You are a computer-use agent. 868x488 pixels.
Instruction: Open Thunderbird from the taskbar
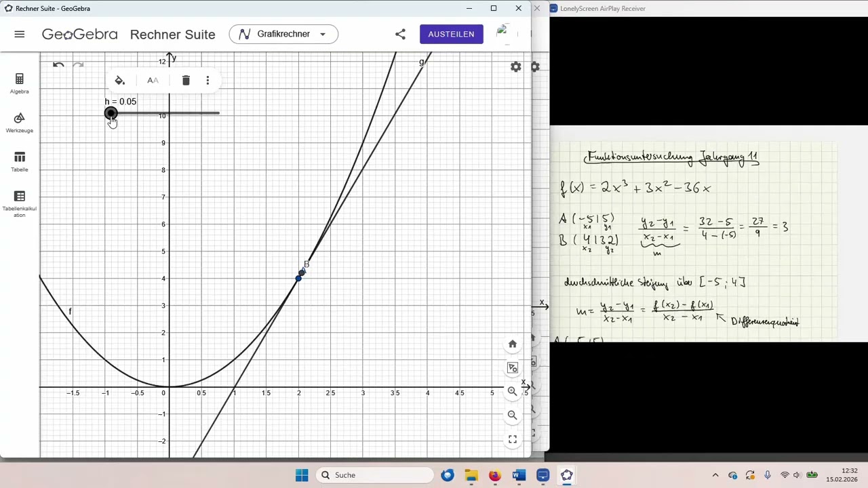click(448, 475)
